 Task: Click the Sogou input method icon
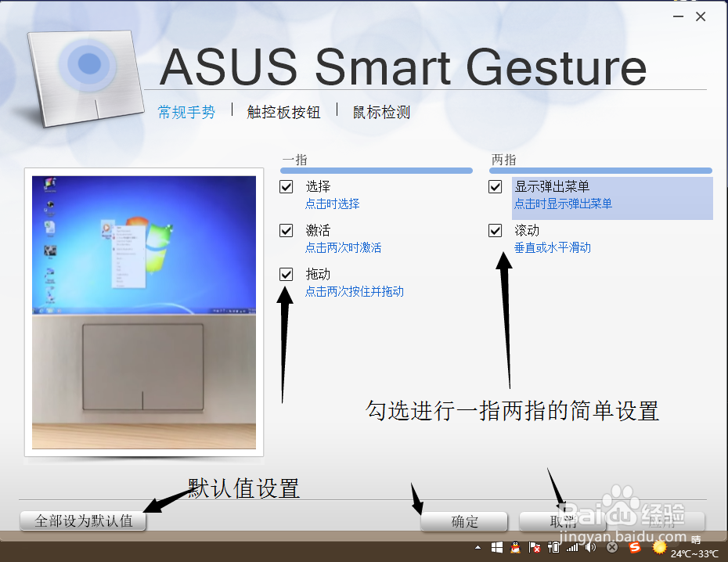(634, 548)
